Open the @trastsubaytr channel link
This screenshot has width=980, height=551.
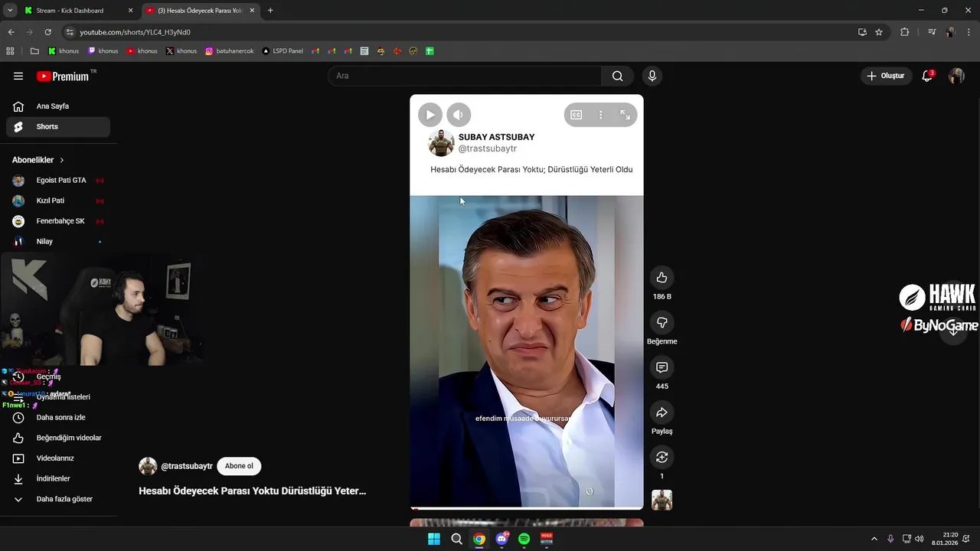click(186, 466)
